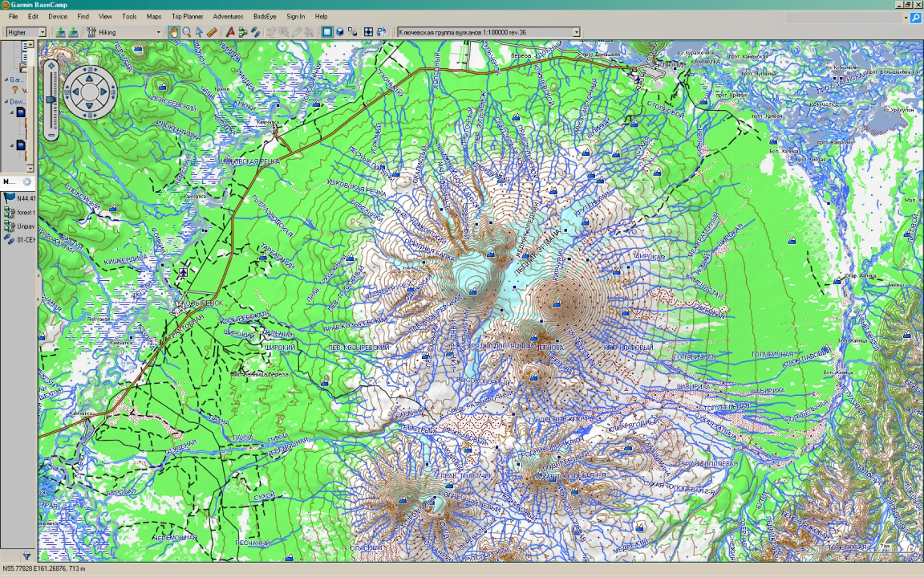Pan map south with compass down arrow
The image size is (924, 578).
coord(90,106)
